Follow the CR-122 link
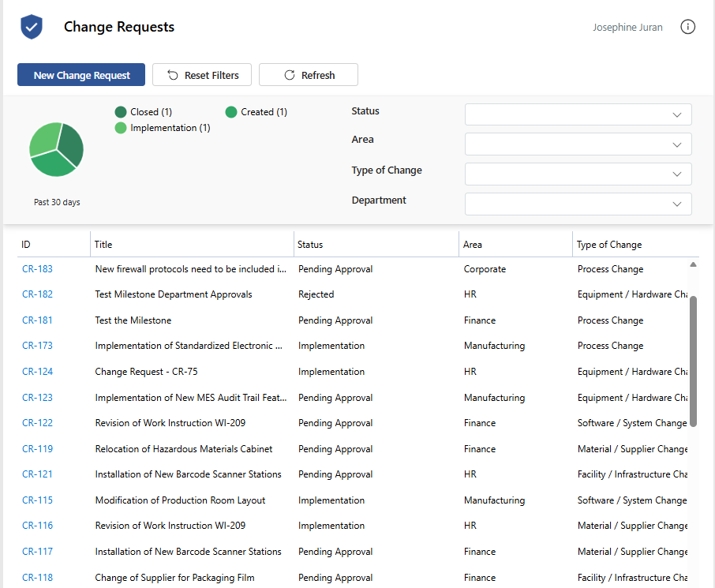 coord(37,423)
